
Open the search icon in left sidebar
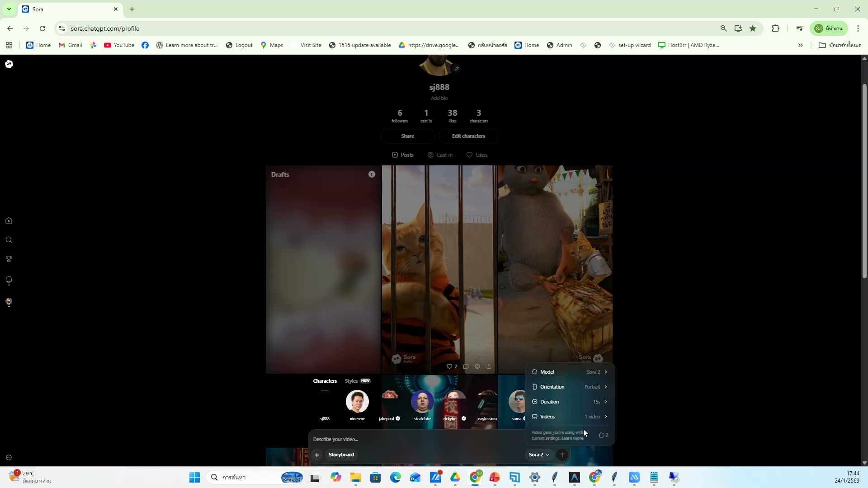(9, 240)
